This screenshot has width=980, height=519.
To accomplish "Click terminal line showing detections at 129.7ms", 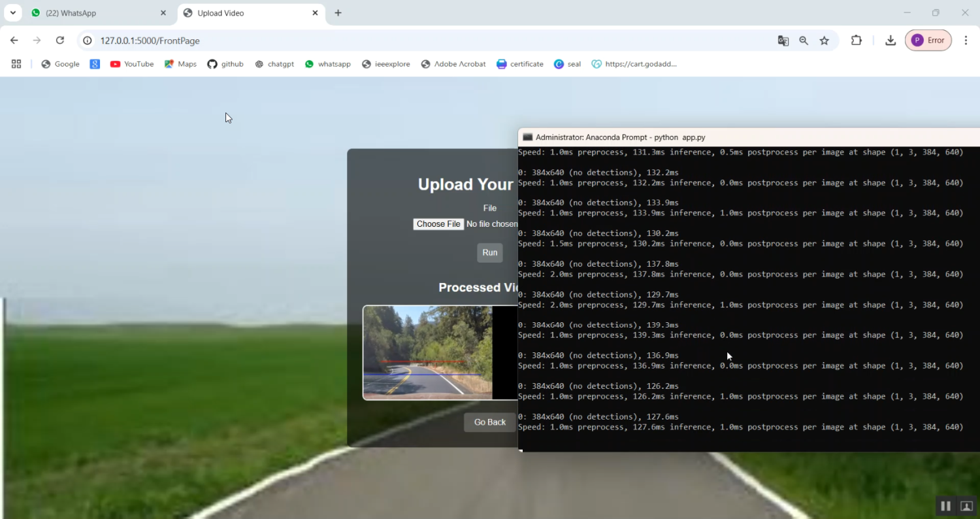I will 598,295.
